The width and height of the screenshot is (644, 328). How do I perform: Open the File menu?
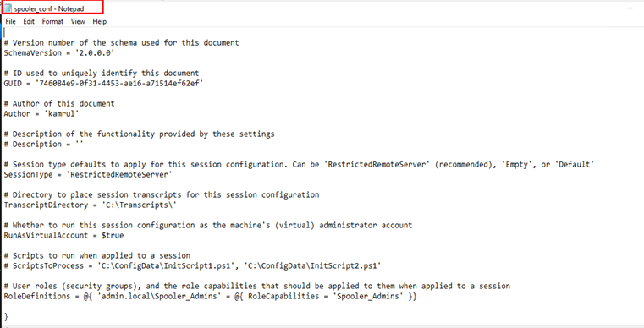coord(11,21)
